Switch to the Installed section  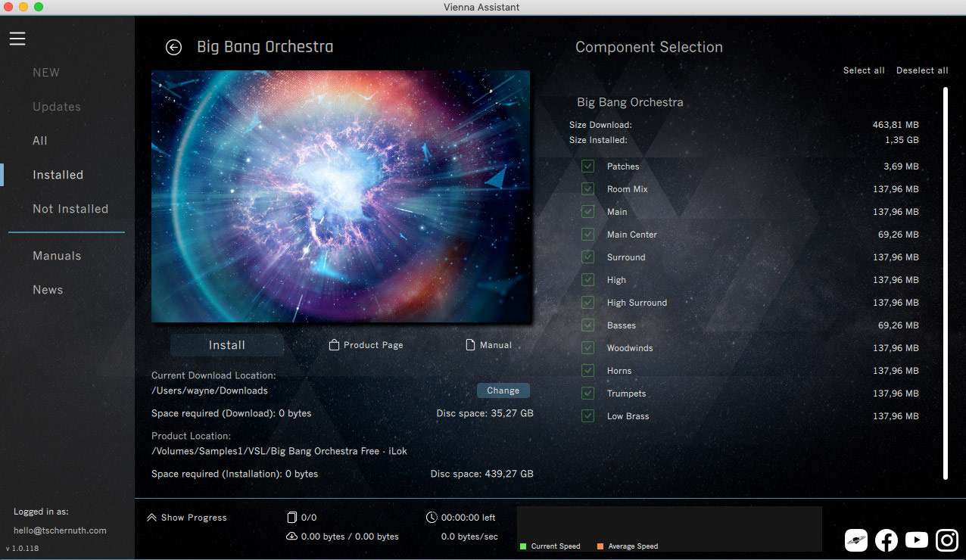click(58, 175)
